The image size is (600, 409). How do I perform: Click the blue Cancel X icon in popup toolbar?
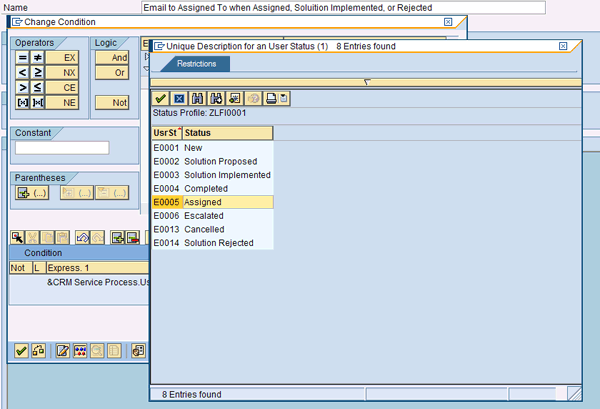tap(179, 98)
